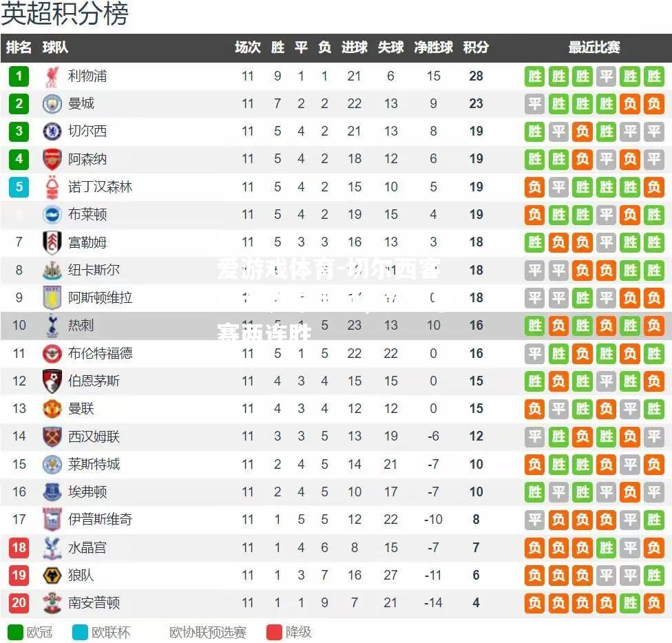Select the Chelsea badge icon
672x643 pixels.
[x=52, y=131]
